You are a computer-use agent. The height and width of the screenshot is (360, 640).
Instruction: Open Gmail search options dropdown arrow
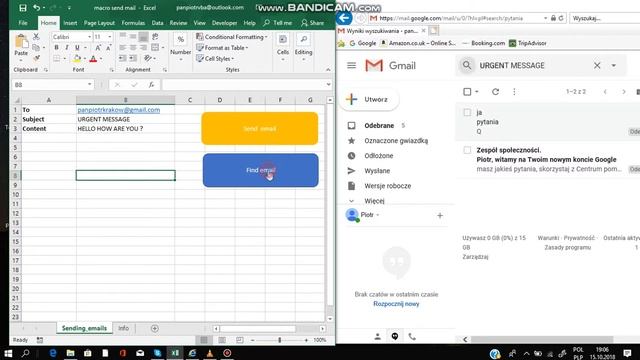[613, 65]
